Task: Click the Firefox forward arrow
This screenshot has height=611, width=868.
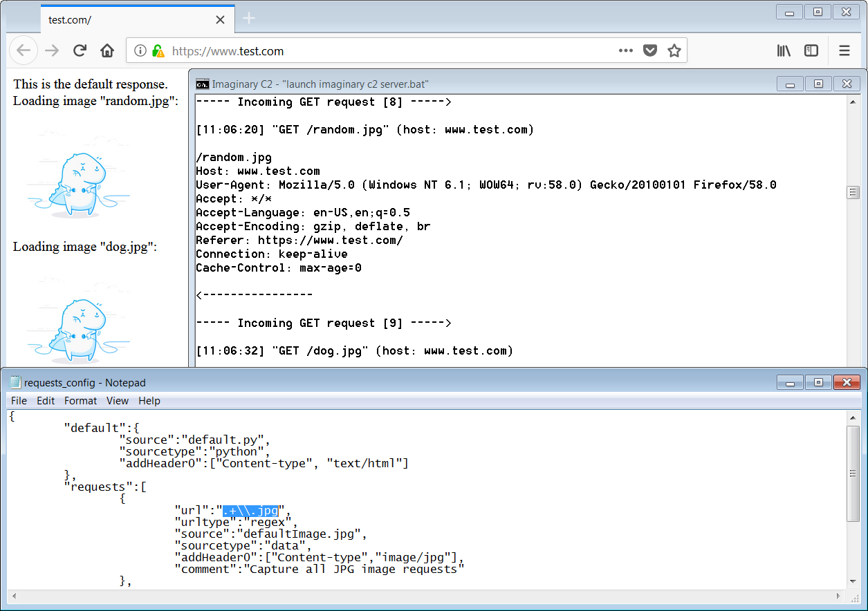Action: [x=52, y=50]
